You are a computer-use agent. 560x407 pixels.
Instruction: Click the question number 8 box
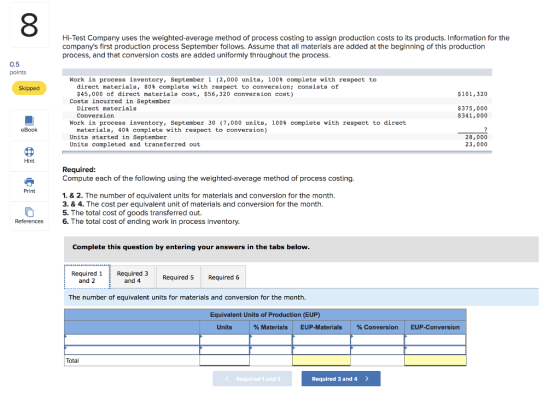[x=29, y=25]
